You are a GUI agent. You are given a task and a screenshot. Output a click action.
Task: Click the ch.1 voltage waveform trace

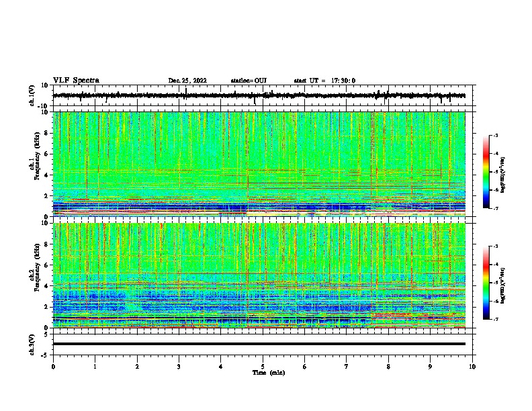pos(259,95)
